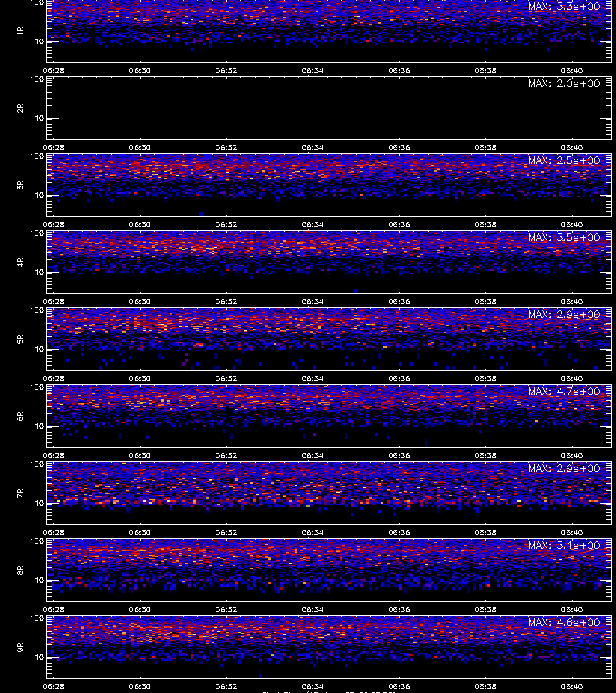Click the 06:30 tick label below 3R panel
Image resolution: width=616 pixels, height=693 pixels.
[139, 225]
